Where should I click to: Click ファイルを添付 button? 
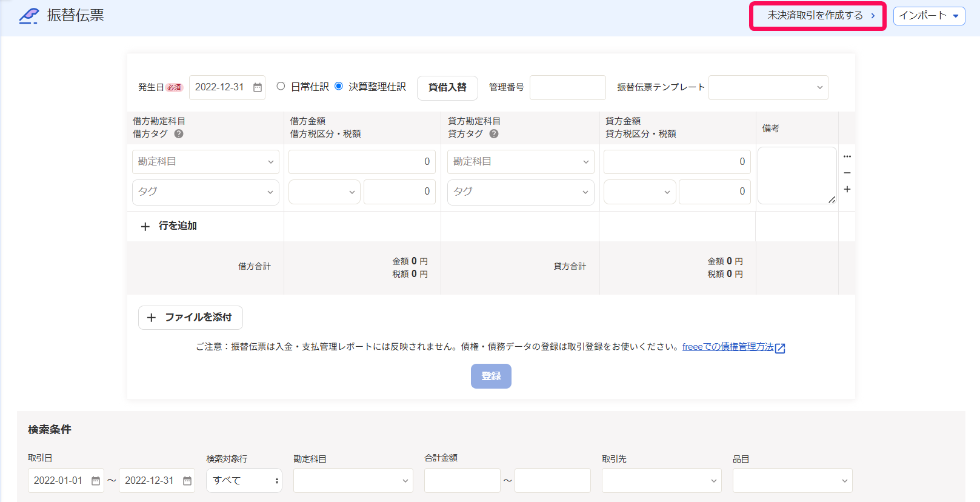(190, 318)
